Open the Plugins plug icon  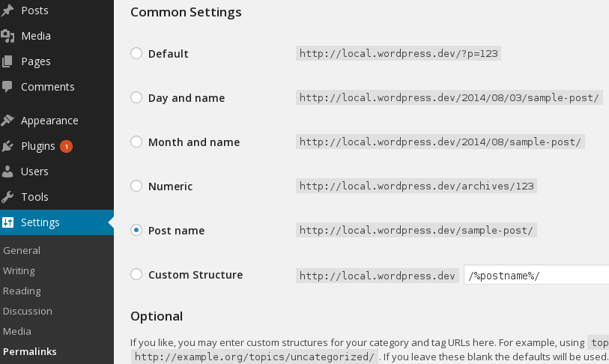[x=7, y=146]
